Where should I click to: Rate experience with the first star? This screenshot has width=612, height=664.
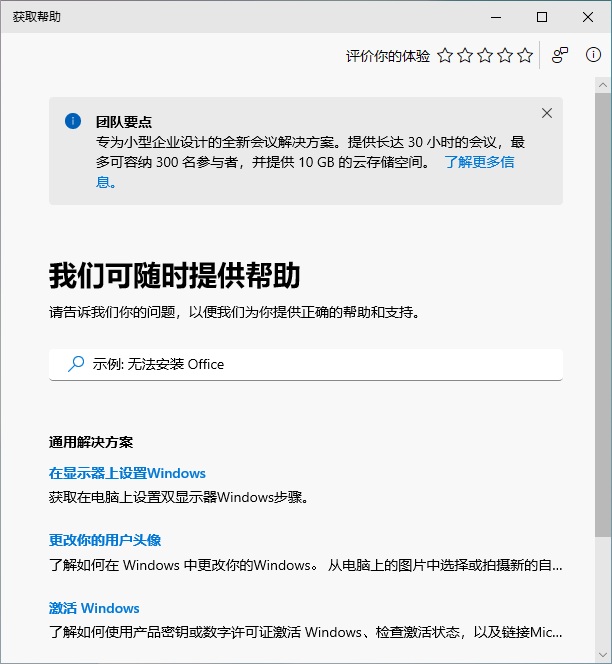tap(445, 55)
